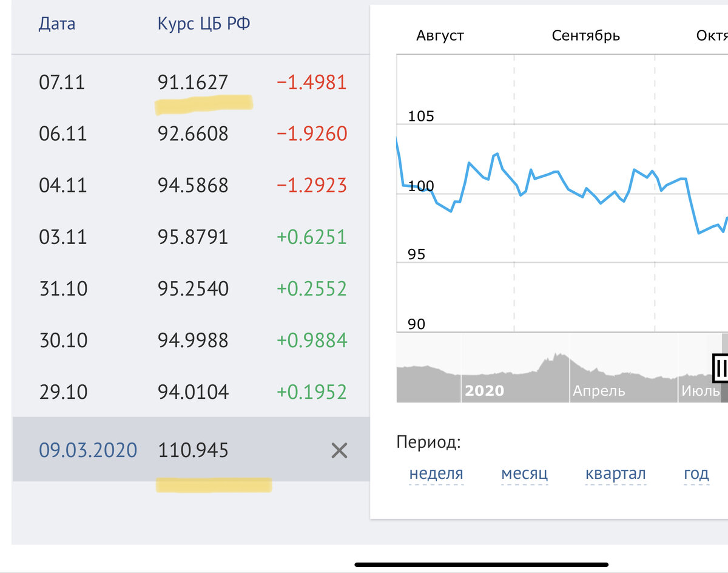This screenshot has height=573, width=728.
Task: Click the "2020" navigator marker
Action: click(484, 390)
